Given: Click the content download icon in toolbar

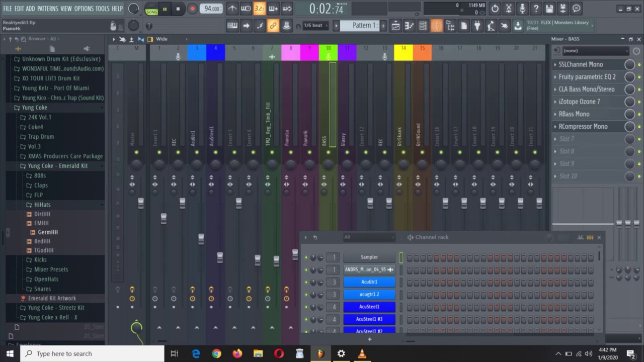Looking at the screenshot, I should [518, 26].
